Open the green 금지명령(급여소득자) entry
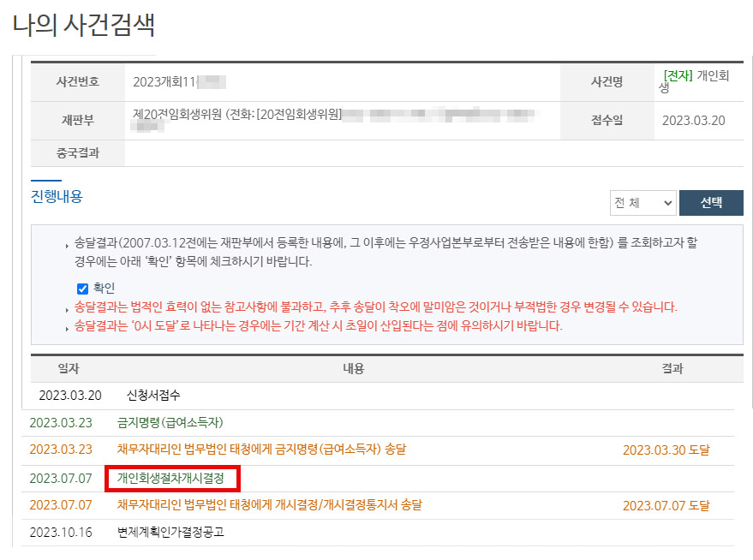Image resolution: width=753 pixels, height=560 pixels. tap(170, 423)
